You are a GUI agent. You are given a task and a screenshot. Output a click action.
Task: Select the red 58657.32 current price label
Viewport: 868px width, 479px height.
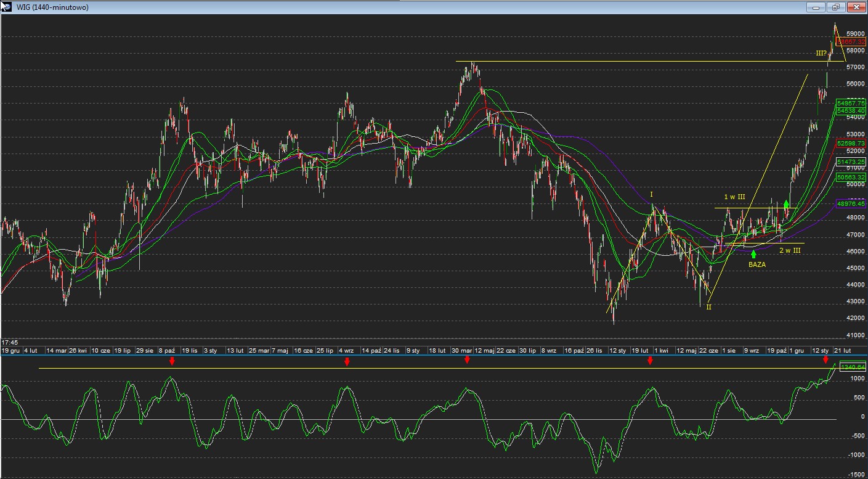[x=851, y=41]
